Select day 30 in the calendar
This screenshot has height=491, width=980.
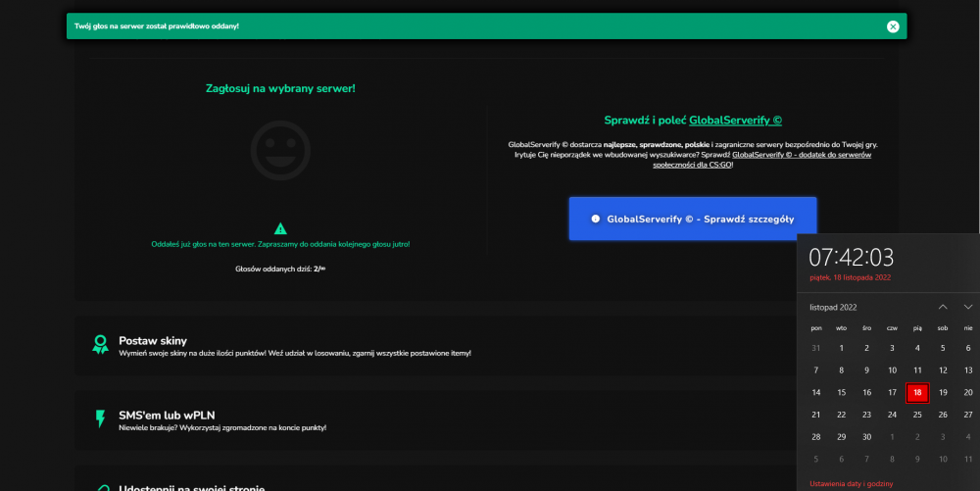(867, 437)
